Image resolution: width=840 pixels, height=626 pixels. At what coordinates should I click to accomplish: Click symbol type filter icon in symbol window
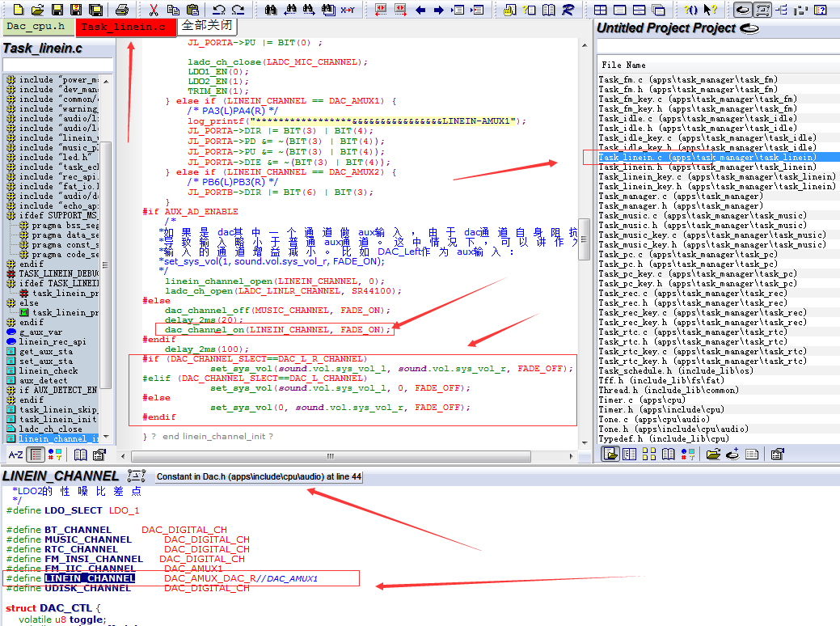(55, 455)
